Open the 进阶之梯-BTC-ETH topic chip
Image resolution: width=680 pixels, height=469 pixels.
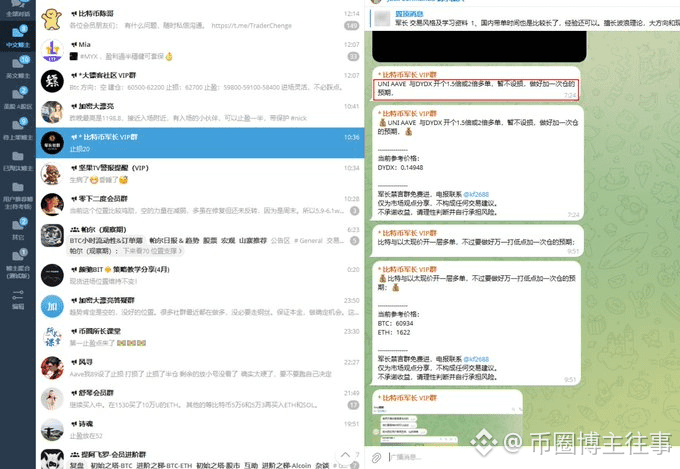coord(164,465)
